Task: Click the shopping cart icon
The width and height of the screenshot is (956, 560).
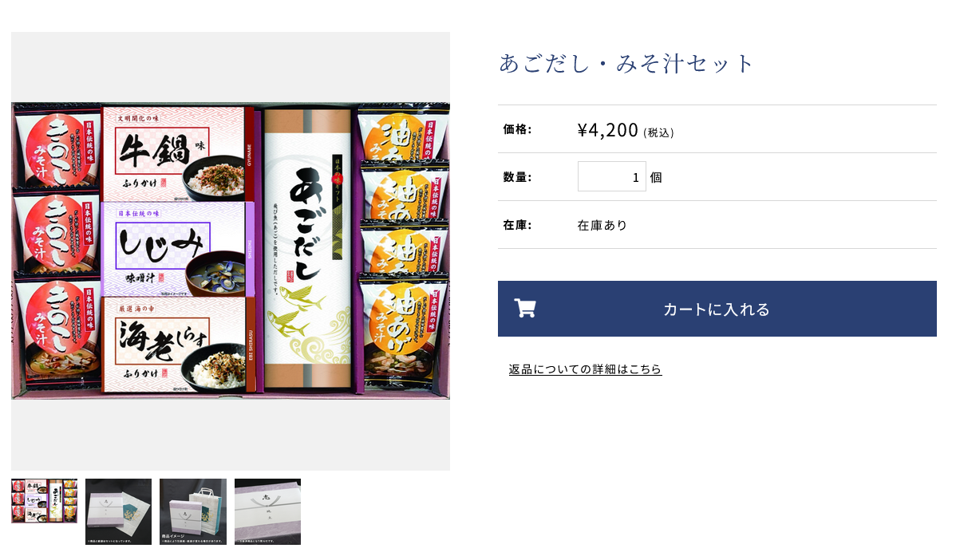Action: click(x=525, y=309)
